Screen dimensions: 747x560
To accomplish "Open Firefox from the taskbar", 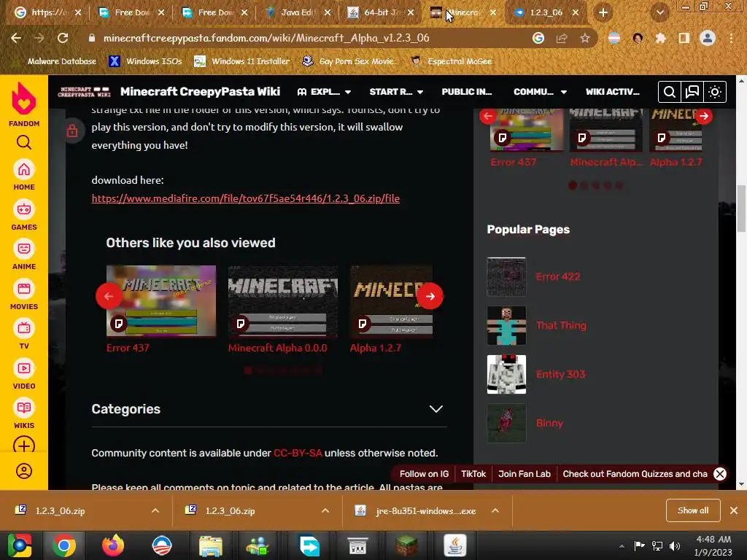I will pos(113,545).
